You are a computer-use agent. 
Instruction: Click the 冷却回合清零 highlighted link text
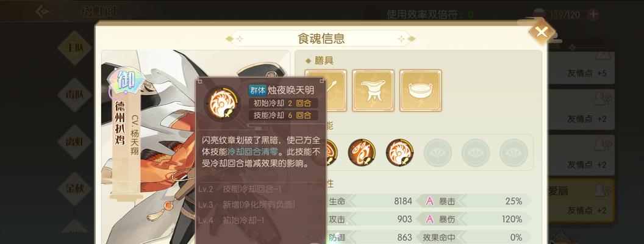[x=254, y=152]
